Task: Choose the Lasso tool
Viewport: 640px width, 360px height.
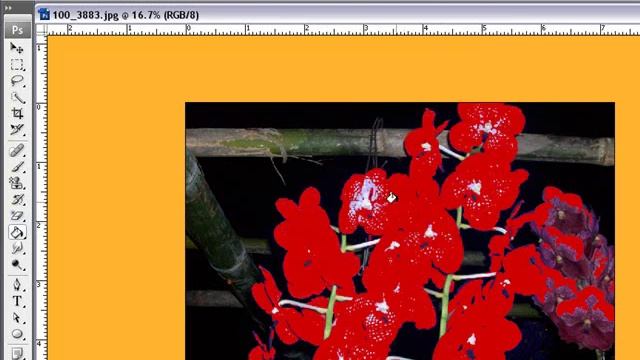Action: pyautogui.click(x=17, y=81)
